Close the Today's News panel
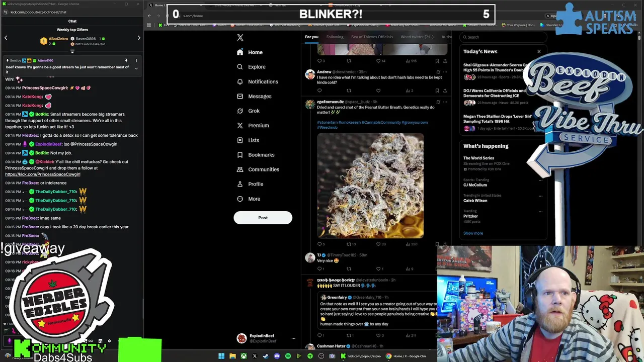 [539, 51]
